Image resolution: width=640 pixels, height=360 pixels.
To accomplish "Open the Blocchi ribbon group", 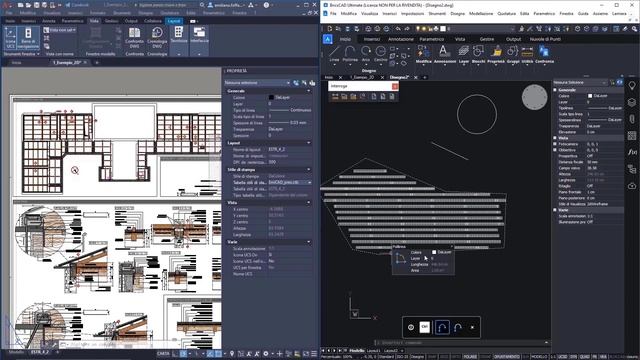I will [x=478, y=54].
